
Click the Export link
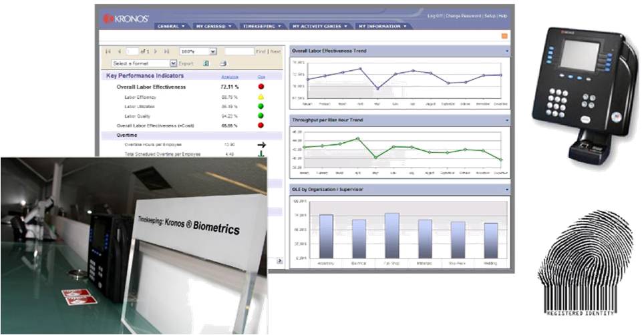[186, 63]
